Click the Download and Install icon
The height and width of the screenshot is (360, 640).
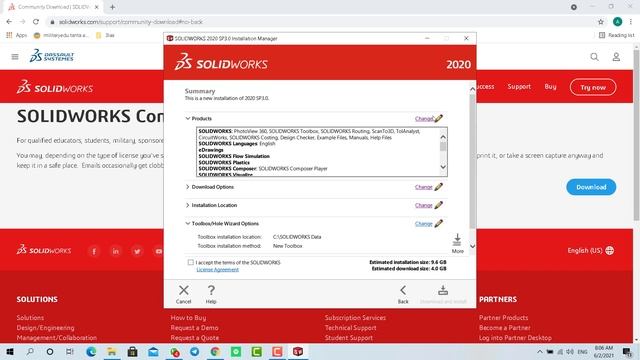tap(443, 290)
